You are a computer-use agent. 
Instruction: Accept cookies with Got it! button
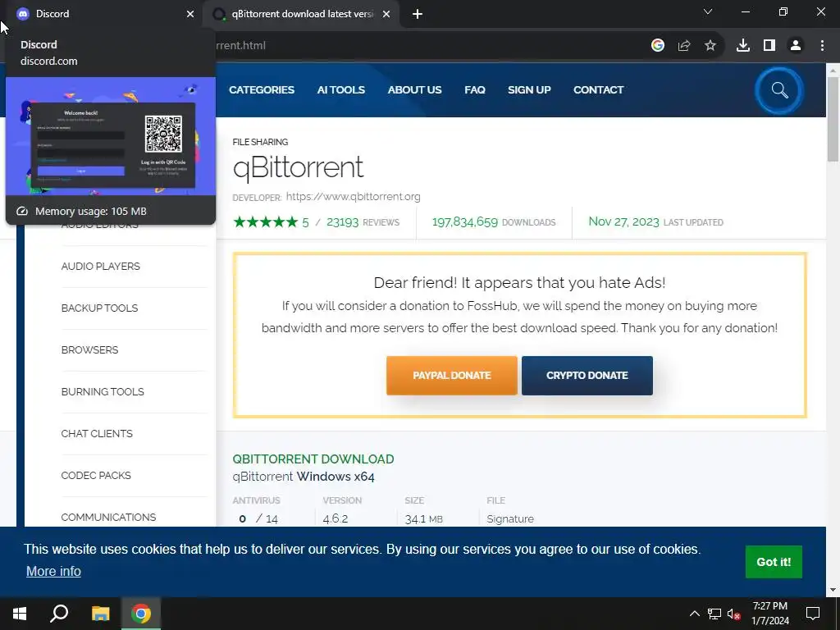click(x=774, y=562)
